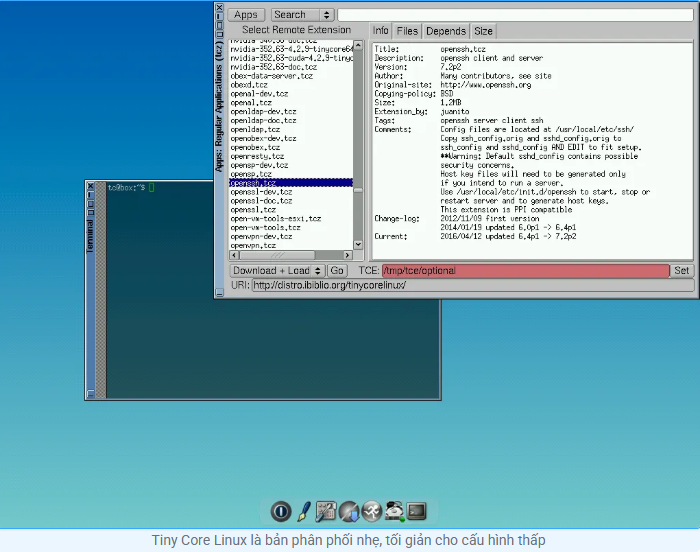Viewport: 700px width, 552px height.
Task: Open the Download + Load action dropdown
Action: pos(277,271)
